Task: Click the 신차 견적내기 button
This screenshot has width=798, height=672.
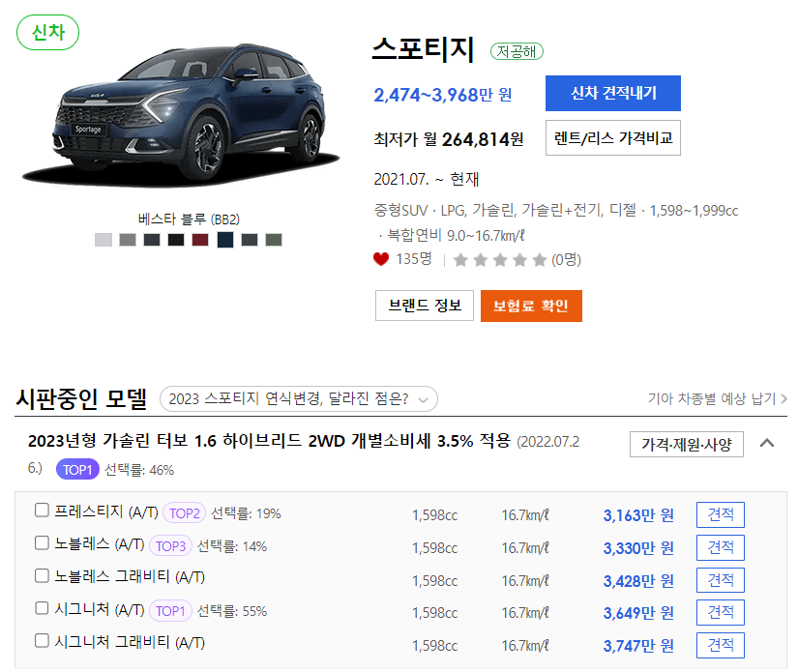Action: click(612, 93)
